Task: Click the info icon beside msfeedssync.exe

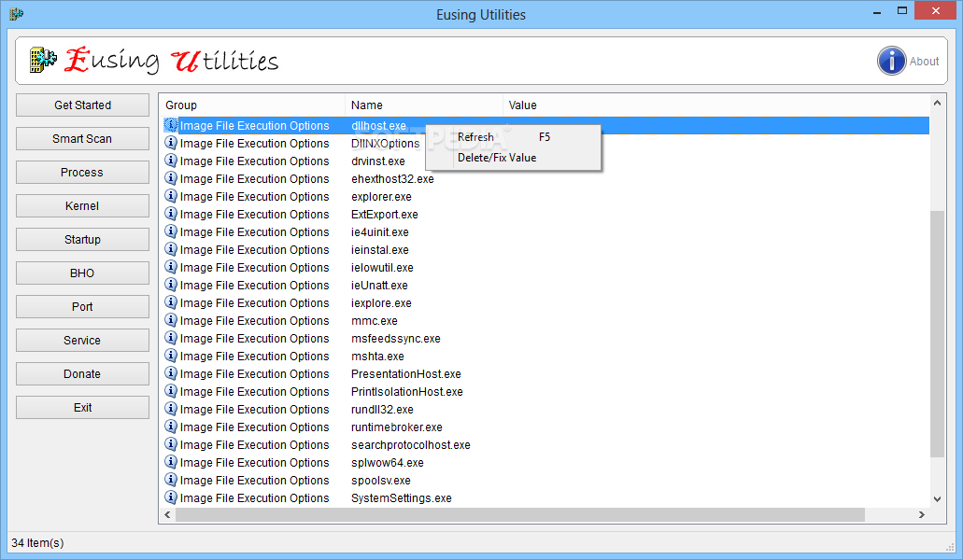Action: tap(171, 339)
